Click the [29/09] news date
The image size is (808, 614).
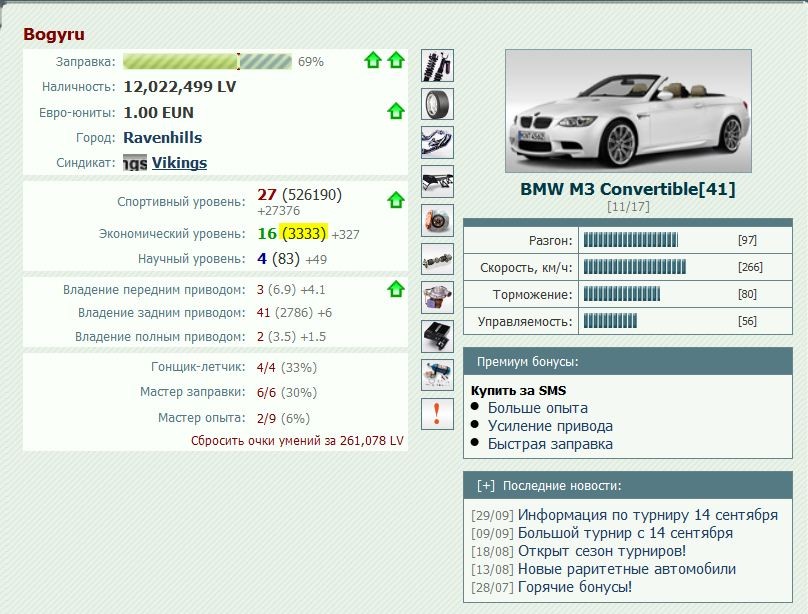pyautogui.click(x=492, y=516)
